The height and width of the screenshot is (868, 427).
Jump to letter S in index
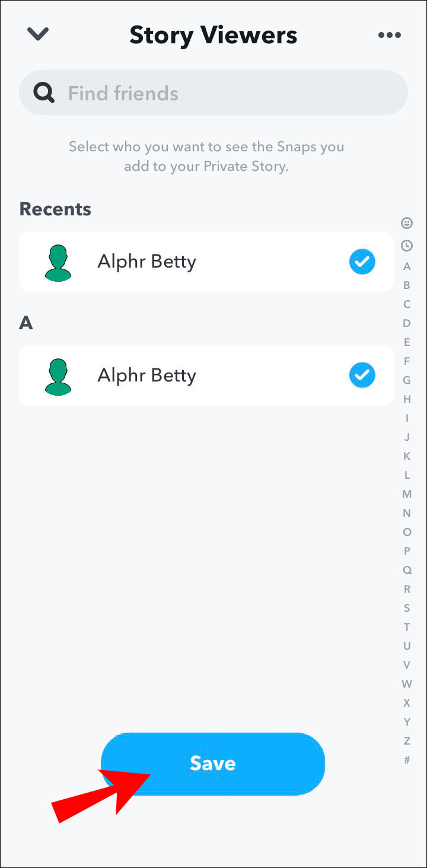tap(407, 608)
